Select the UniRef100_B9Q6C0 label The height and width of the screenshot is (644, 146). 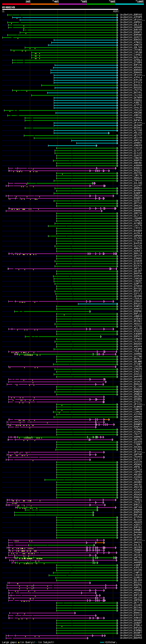[x=131, y=168]
